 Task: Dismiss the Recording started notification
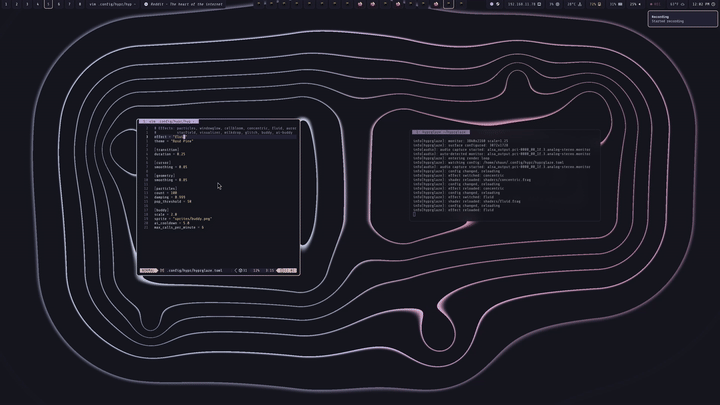click(682, 19)
